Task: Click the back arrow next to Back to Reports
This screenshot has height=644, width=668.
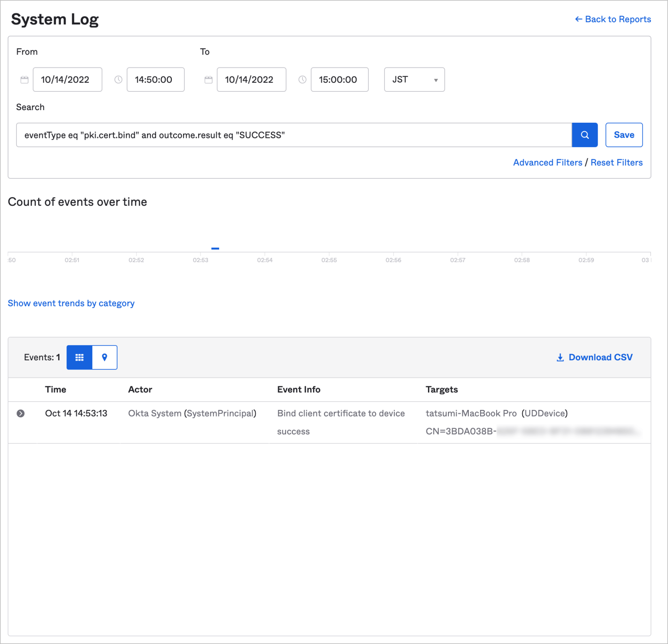Action: [578, 19]
